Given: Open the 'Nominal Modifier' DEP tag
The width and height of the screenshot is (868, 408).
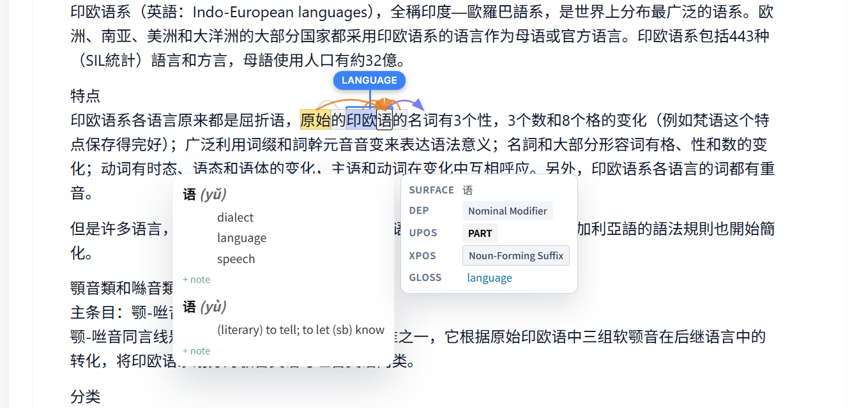Looking at the screenshot, I should [x=508, y=211].
